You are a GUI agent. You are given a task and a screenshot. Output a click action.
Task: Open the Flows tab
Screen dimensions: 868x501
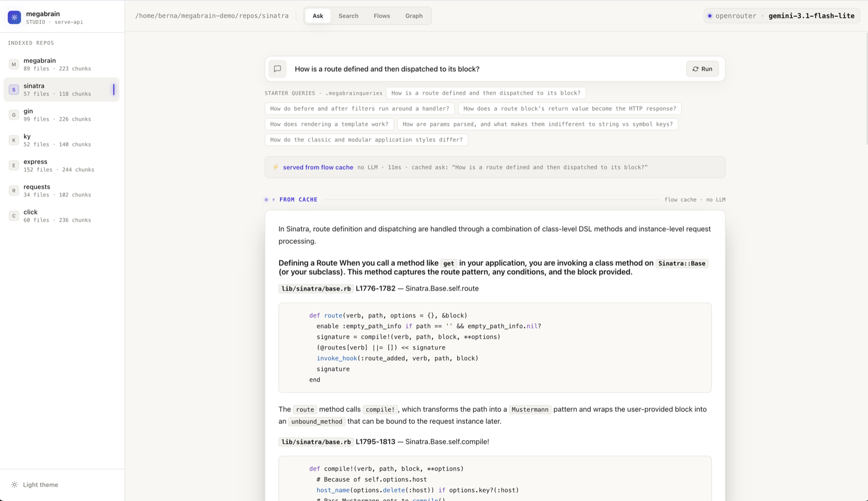click(381, 16)
